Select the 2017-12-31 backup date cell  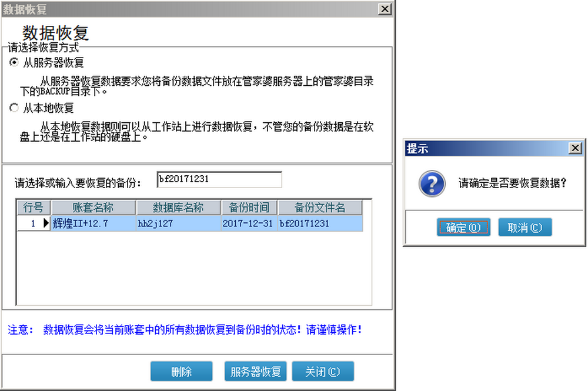[249, 223]
